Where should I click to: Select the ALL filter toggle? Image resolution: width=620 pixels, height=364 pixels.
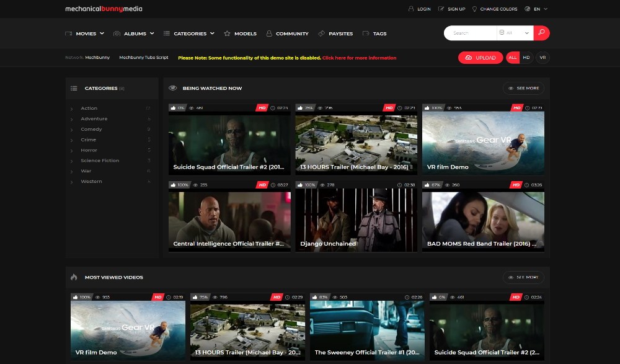point(513,58)
